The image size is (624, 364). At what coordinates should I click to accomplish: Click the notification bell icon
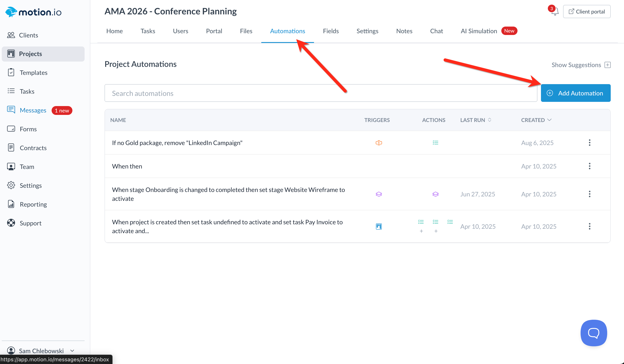pyautogui.click(x=555, y=11)
